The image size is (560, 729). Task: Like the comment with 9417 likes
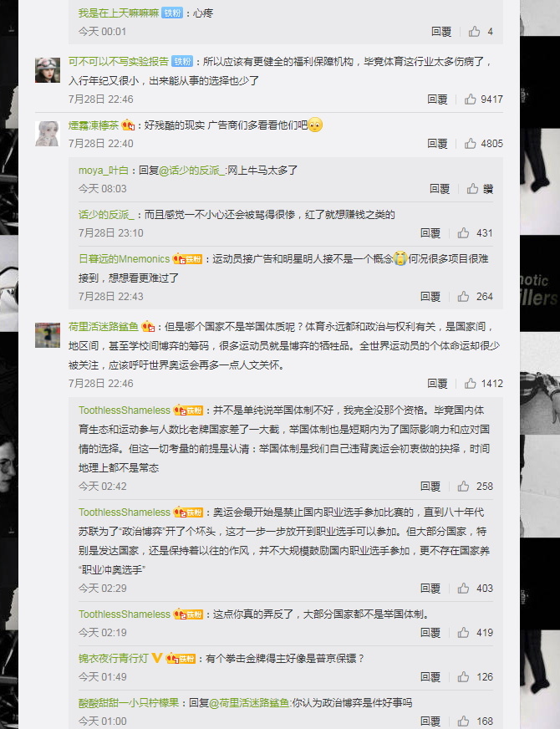471,99
